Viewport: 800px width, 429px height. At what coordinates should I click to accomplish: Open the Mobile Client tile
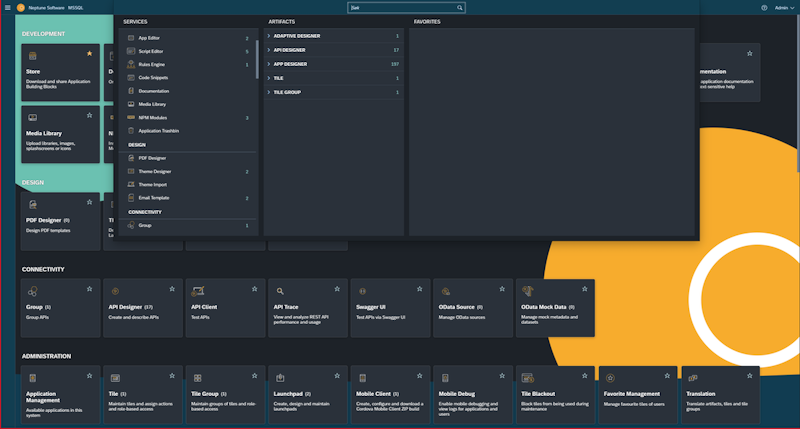(x=390, y=394)
